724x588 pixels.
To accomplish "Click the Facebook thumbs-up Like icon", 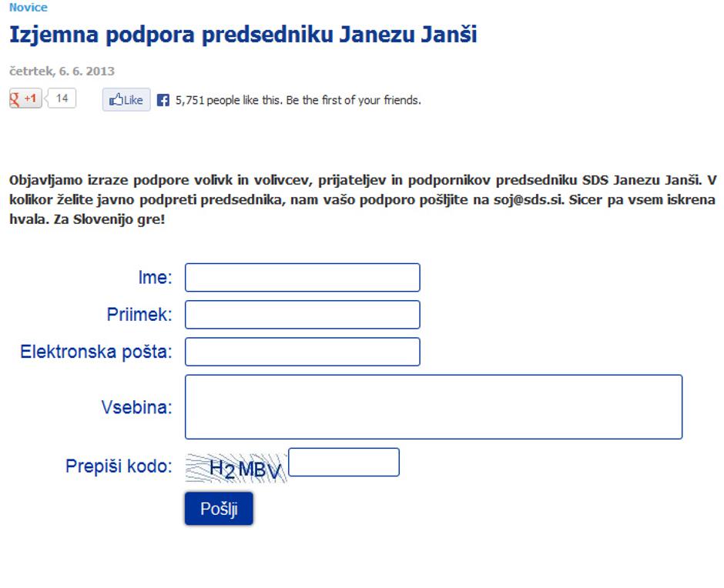I will (116, 99).
